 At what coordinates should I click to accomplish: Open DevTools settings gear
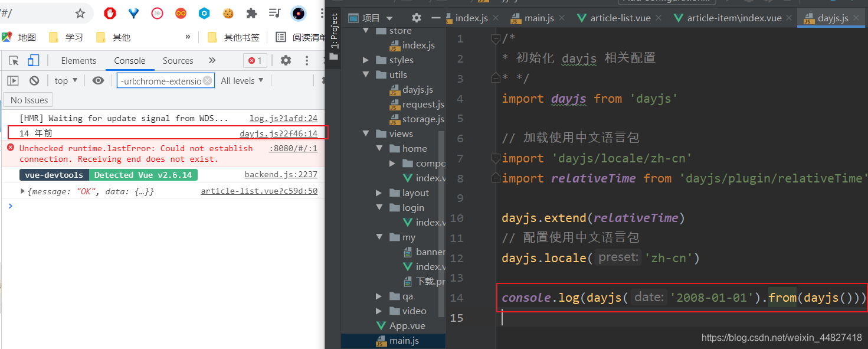286,60
